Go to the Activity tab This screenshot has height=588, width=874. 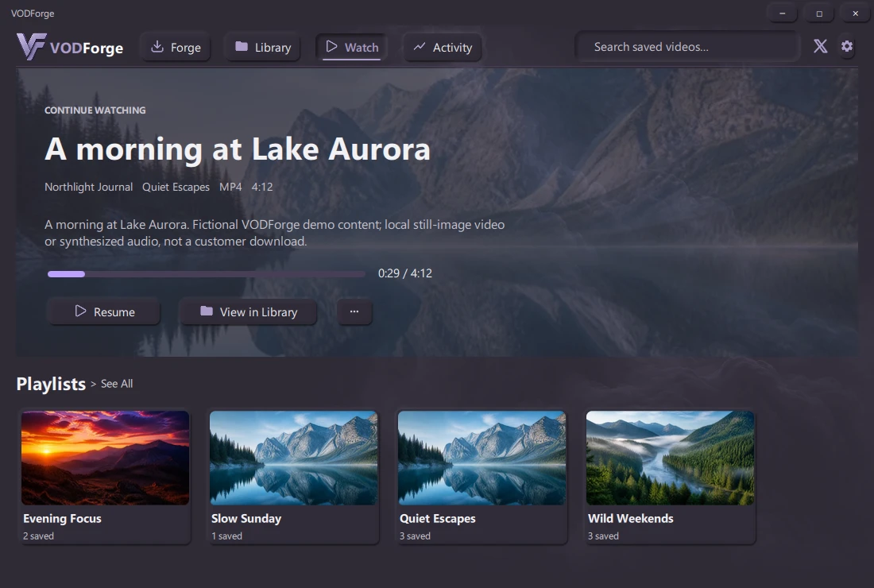pos(443,48)
